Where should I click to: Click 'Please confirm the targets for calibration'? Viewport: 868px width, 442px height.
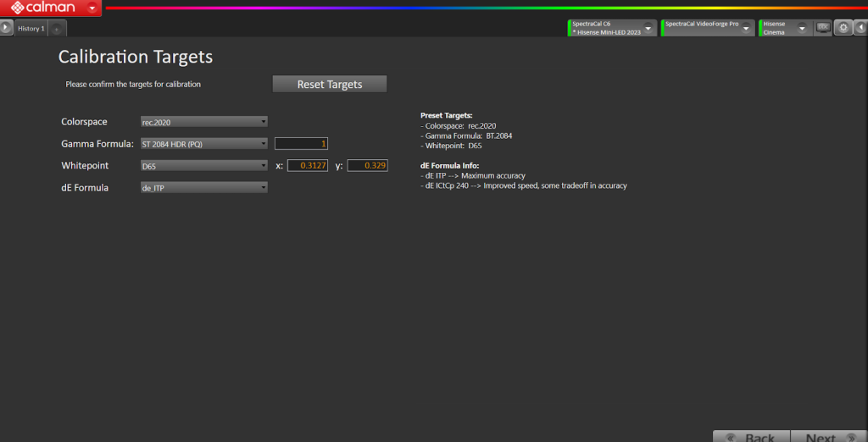133,85
